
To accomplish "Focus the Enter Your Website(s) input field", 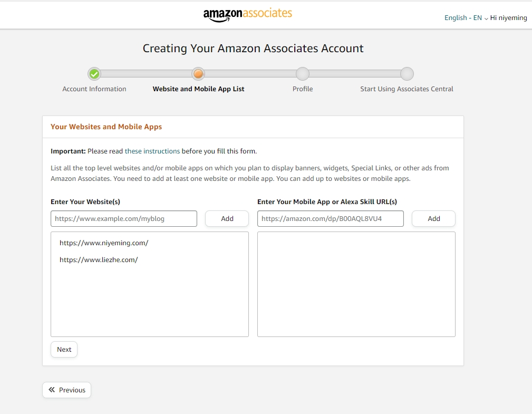I will [124, 218].
